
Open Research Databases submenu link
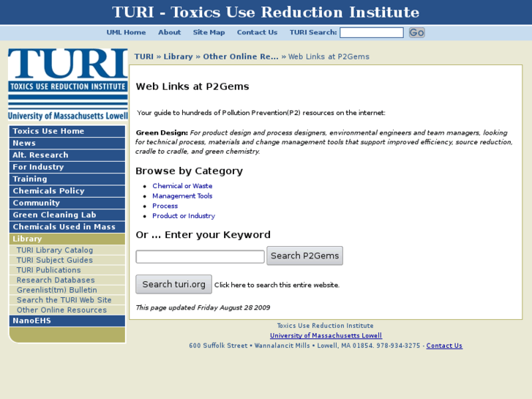point(67,280)
